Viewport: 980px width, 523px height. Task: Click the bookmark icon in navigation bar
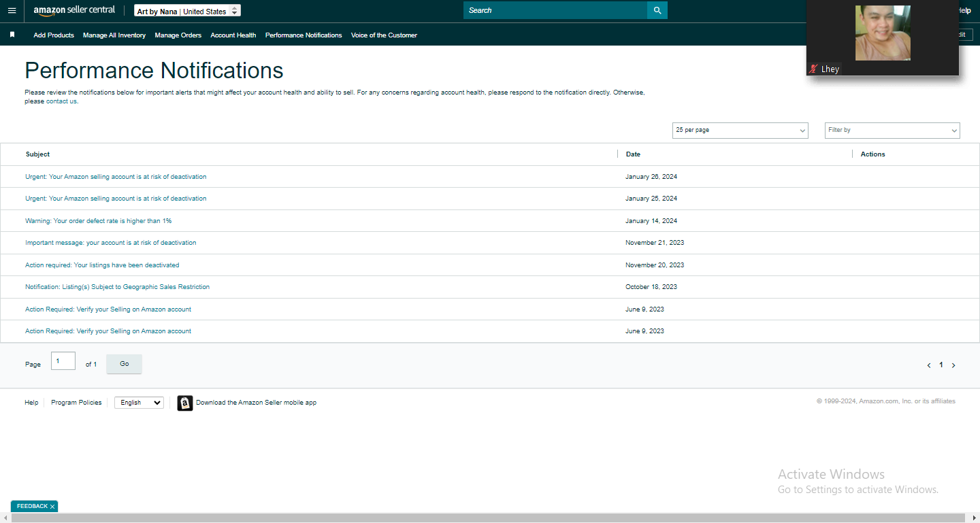[x=12, y=35]
